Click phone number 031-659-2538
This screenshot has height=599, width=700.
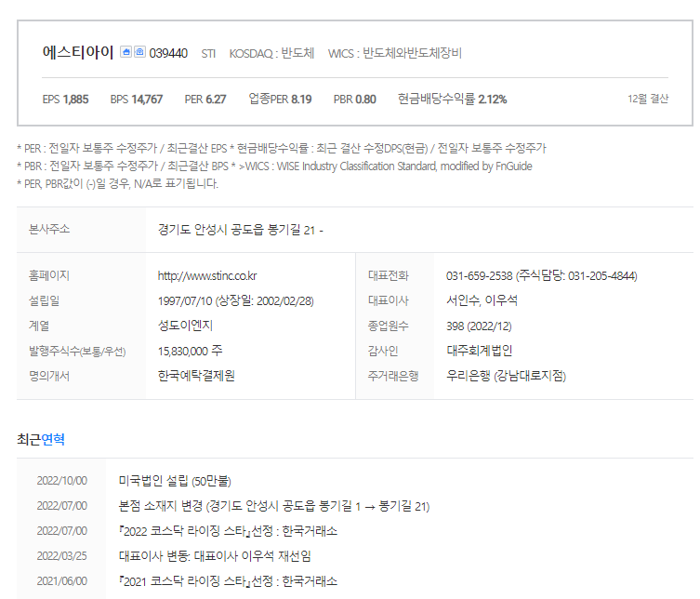pyautogui.click(x=479, y=276)
